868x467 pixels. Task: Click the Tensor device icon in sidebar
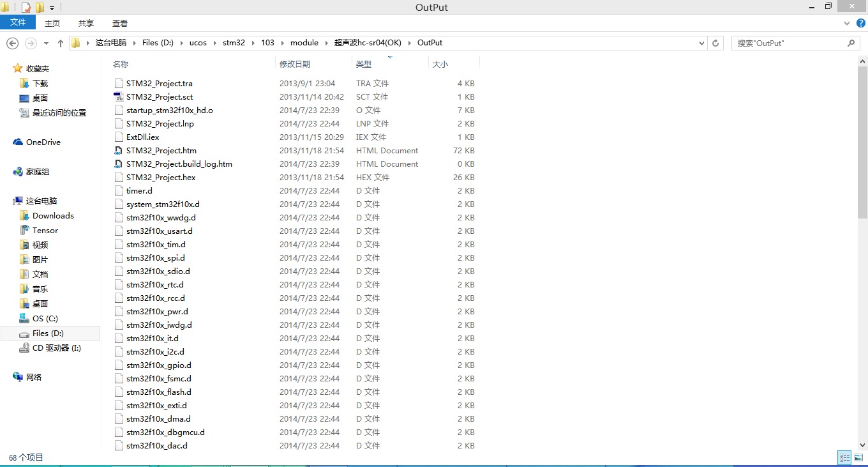[x=24, y=230]
